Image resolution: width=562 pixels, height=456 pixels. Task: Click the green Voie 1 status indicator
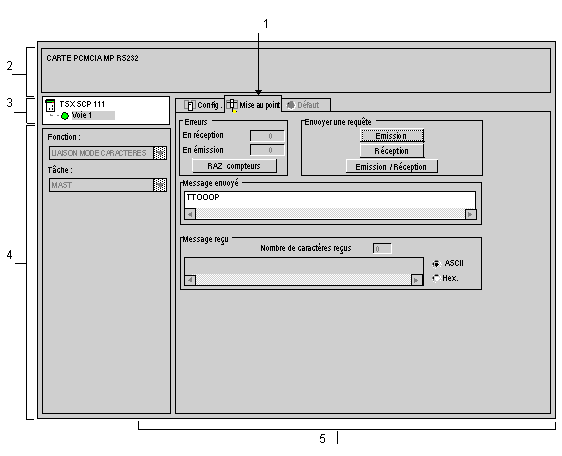click(x=65, y=116)
